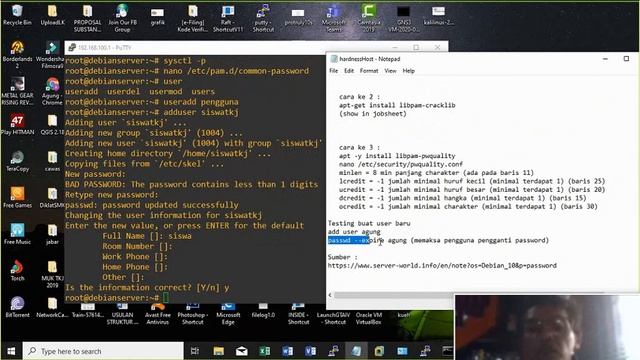Launch Wondershare Filmora9 desktop icon
The image size is (640, 360).
pos(51,55)
